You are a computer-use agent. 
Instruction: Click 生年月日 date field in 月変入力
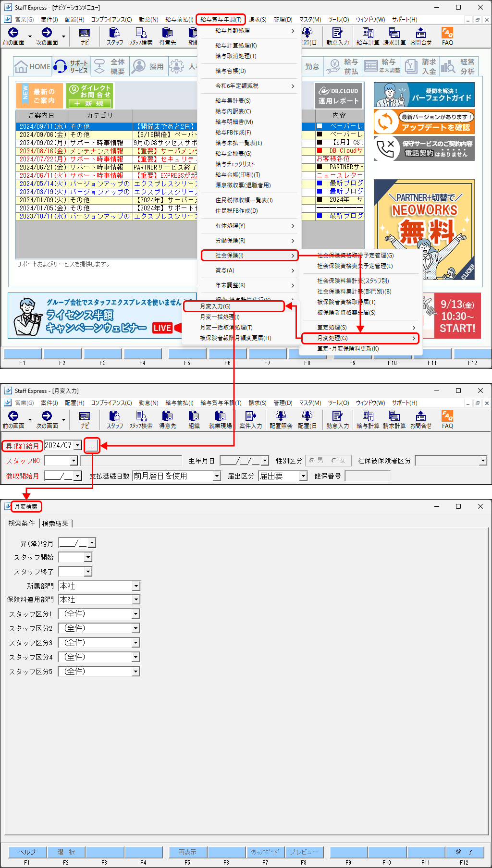[244, 461]
